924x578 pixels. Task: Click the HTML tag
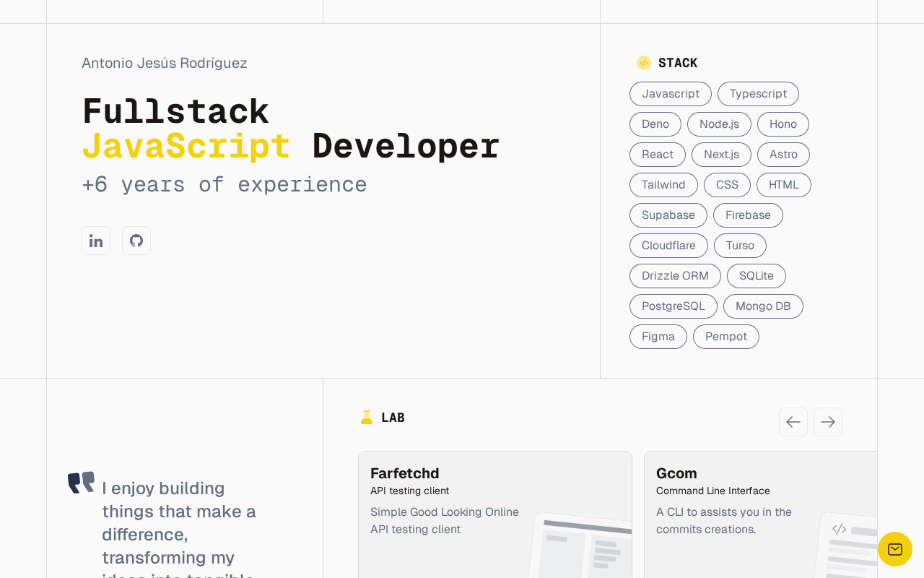pos(784,185)
